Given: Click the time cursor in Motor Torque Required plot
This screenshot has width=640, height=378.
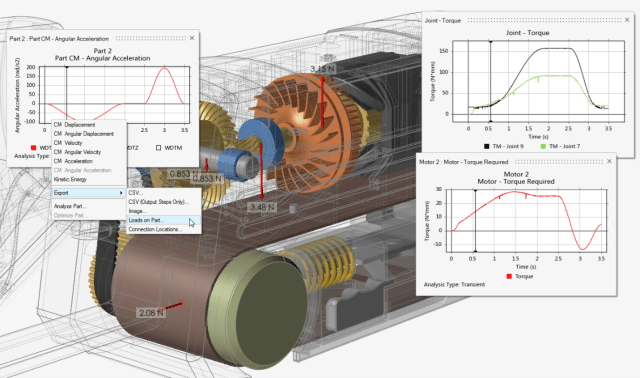Looking at the screenshot, I should 475,220.
